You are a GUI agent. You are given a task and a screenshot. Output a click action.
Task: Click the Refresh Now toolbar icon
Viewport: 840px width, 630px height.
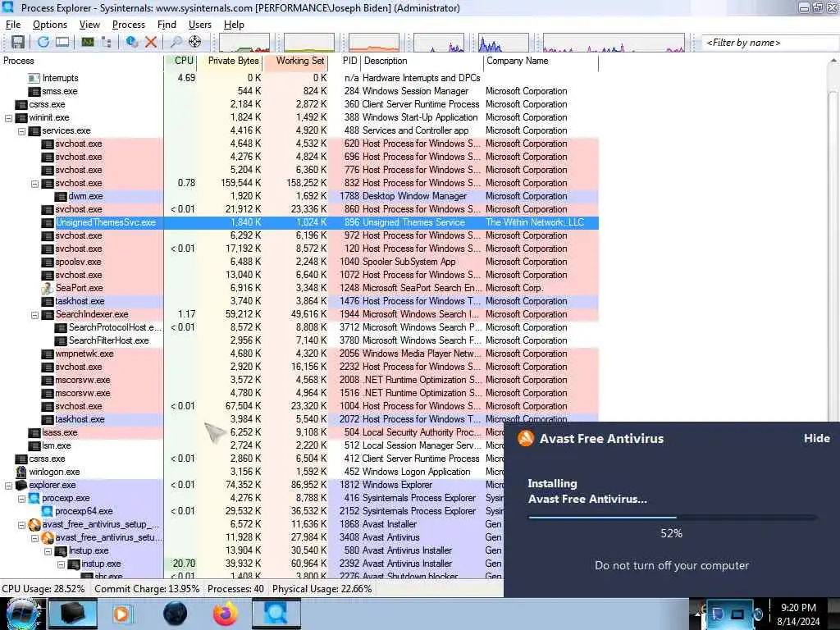coord(43,42)
